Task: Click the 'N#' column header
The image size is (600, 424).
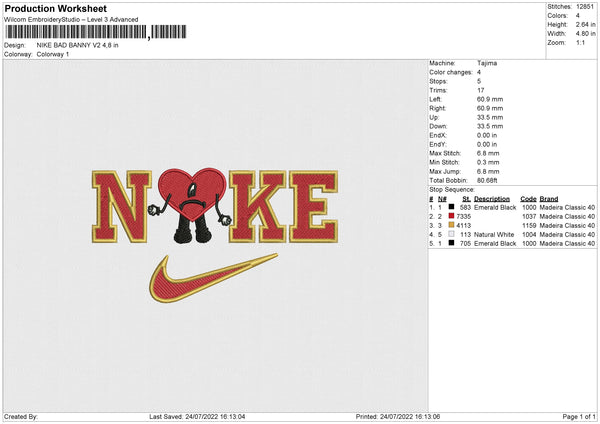Action: [x=442, y=199]
